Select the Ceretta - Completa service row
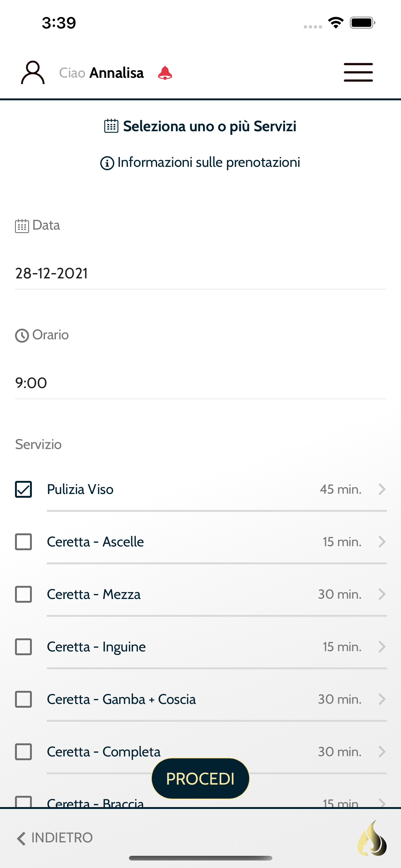 coord(201,752)
